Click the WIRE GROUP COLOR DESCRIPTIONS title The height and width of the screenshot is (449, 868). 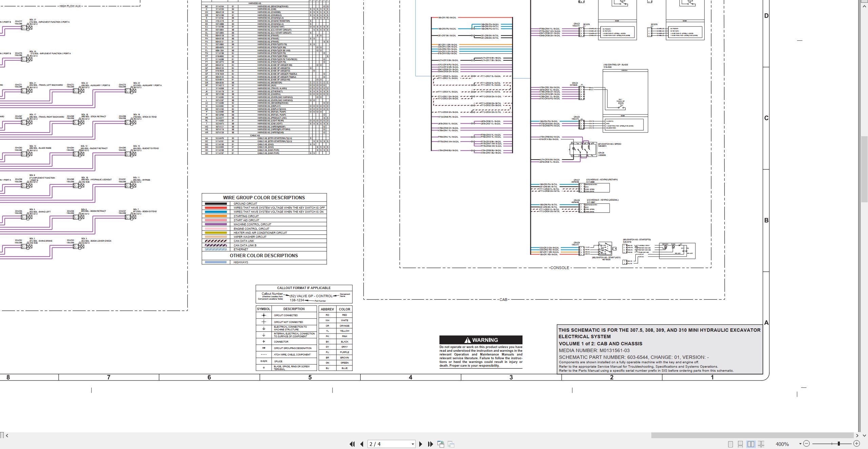pos(264,198)
